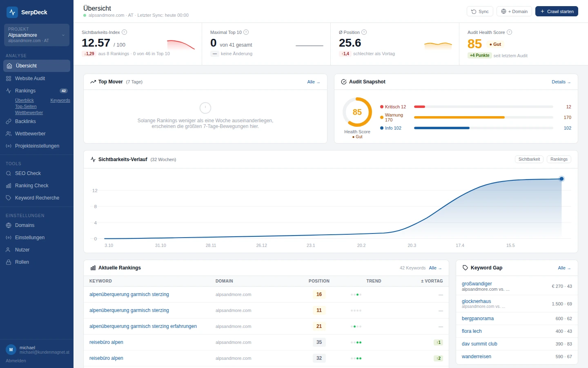Image resolution: width=588 pixels, height=368 pixels.
Task: Click the Ranking Check bar chart icon
Action: [9, 186]
